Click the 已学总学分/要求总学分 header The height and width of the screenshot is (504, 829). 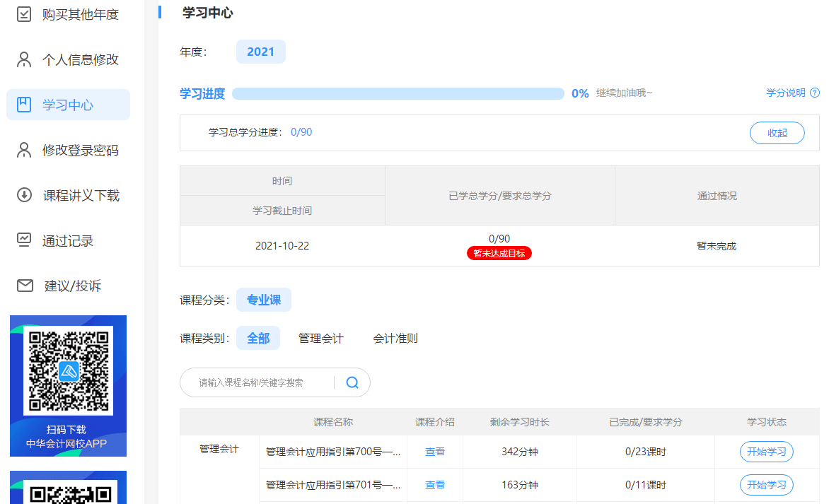[x=500, y=196]
